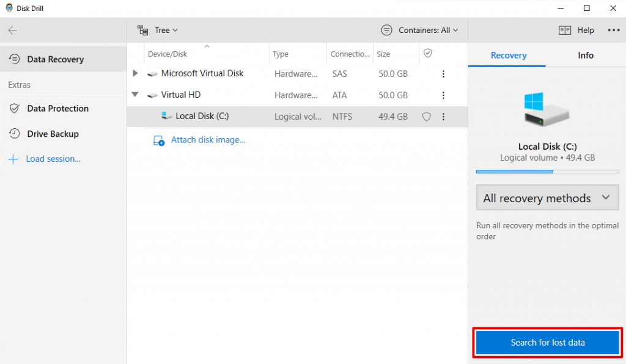Screen dimensions: 626x364
Task: Open kebab menu for Virtual HD
Action: [443, 95]
